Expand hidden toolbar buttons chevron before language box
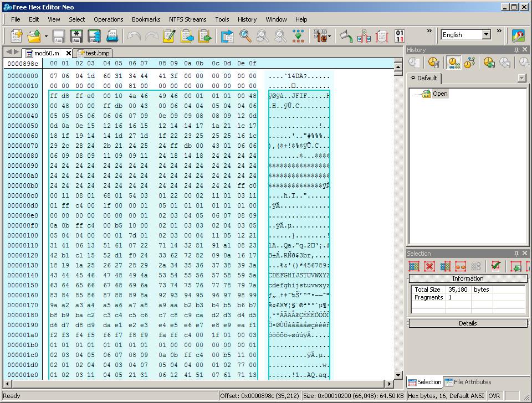This screenshot has width=532, height=403. coord(429,31)
